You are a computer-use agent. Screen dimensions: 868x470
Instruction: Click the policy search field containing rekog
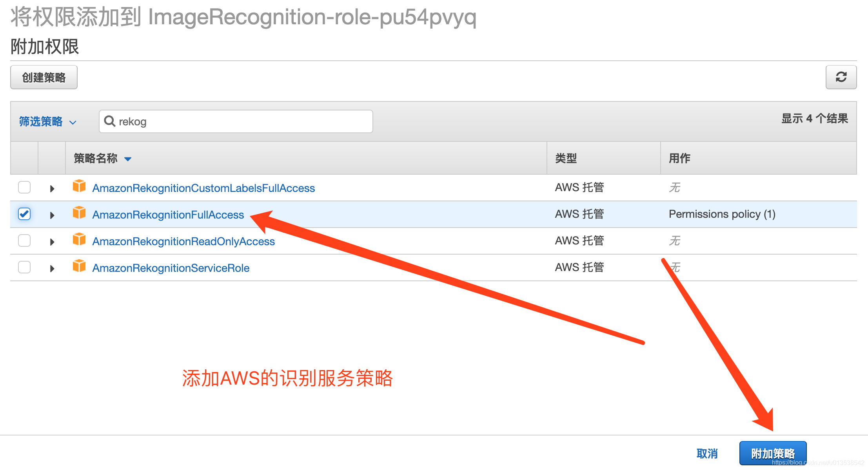pyautogui.click(x=243, y=121)
